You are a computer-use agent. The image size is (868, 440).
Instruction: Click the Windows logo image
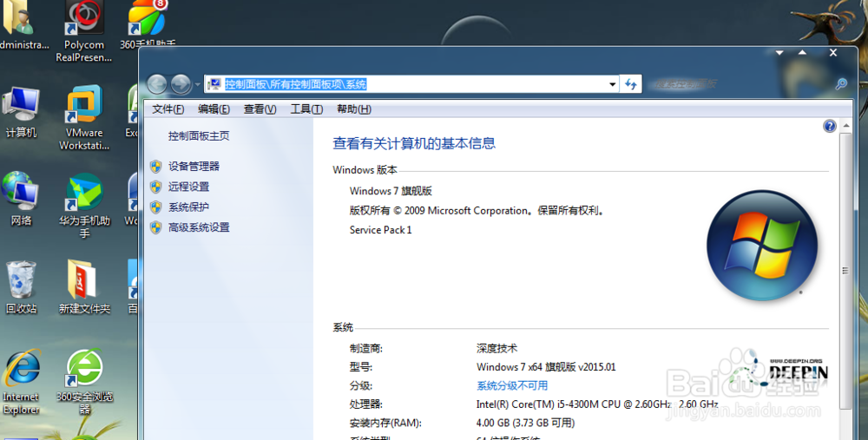pos(762,246)
